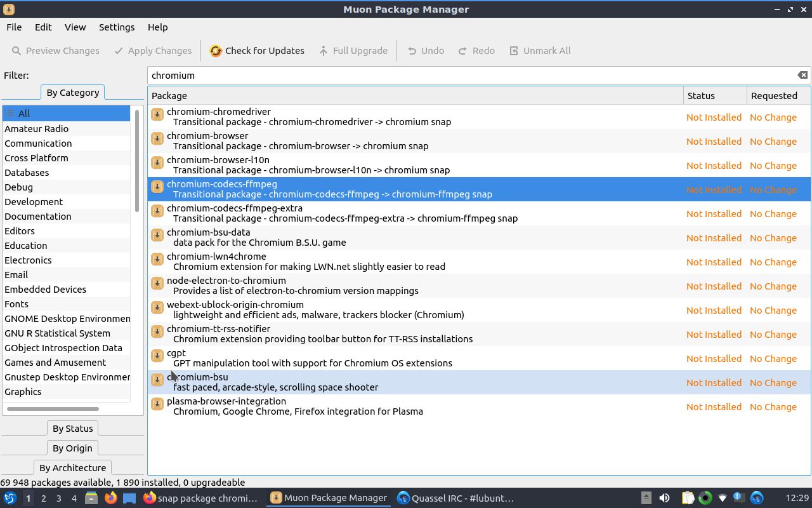Click the Preview Changes toolbar button
The width and height of the screenshot is (812, 508).
[x=56, y=51]
